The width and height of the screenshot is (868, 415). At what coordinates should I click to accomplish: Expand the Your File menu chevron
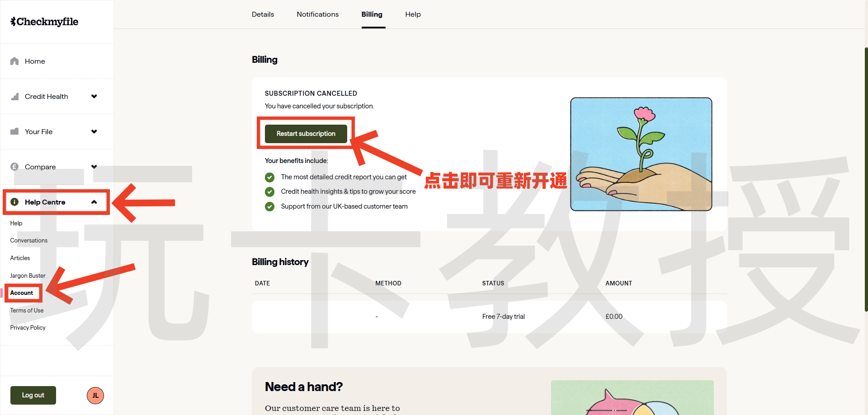tap(94, 131)
